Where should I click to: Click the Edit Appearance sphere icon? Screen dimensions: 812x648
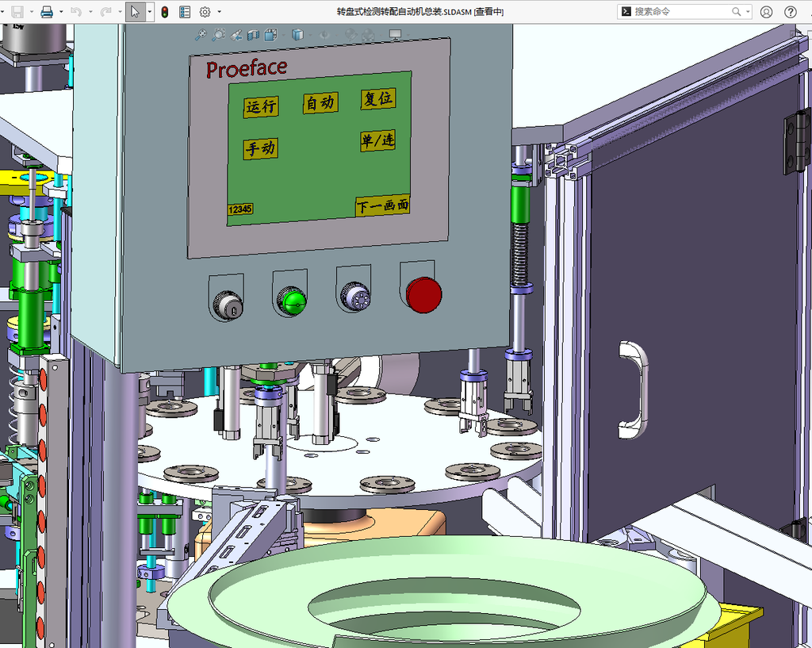350,35
